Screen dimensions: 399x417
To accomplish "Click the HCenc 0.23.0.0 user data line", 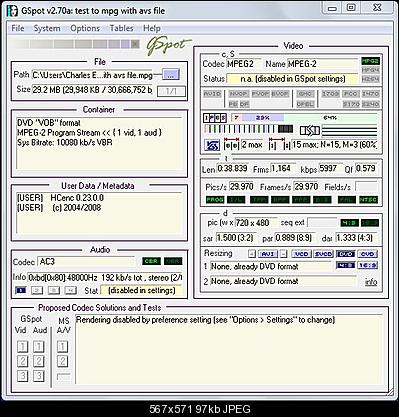I will [x=60, y=198].
